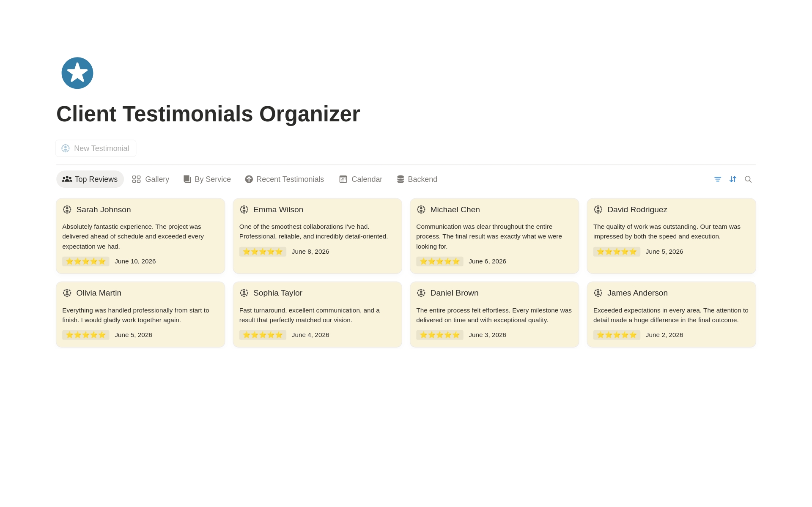Select the Top Reviews tab

pos(90,179)
